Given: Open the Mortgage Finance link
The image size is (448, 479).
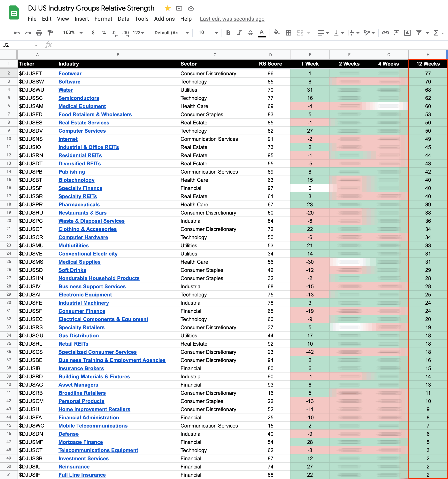Looking at the screenshot, I should tap(81, 442).
